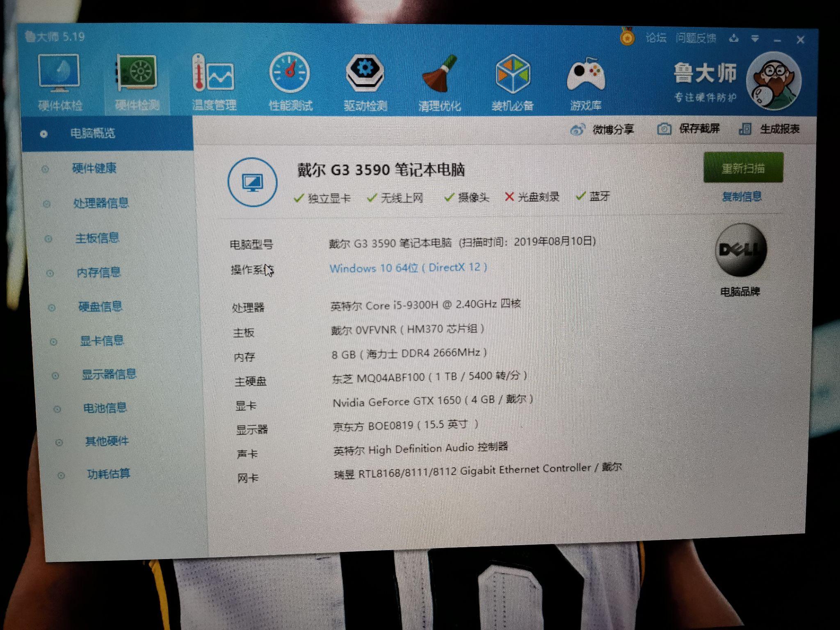Select 电池信息 battery info in sidebar
This screenshot has height=630, width=840.
pyautogui.click(x=105, y=408)
